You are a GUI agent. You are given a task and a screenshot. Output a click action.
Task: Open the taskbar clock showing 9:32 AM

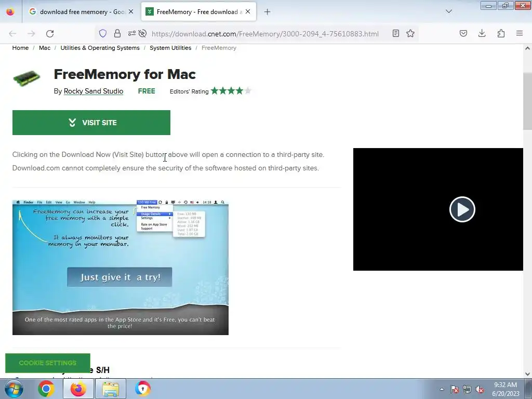[x=506, y=389]
